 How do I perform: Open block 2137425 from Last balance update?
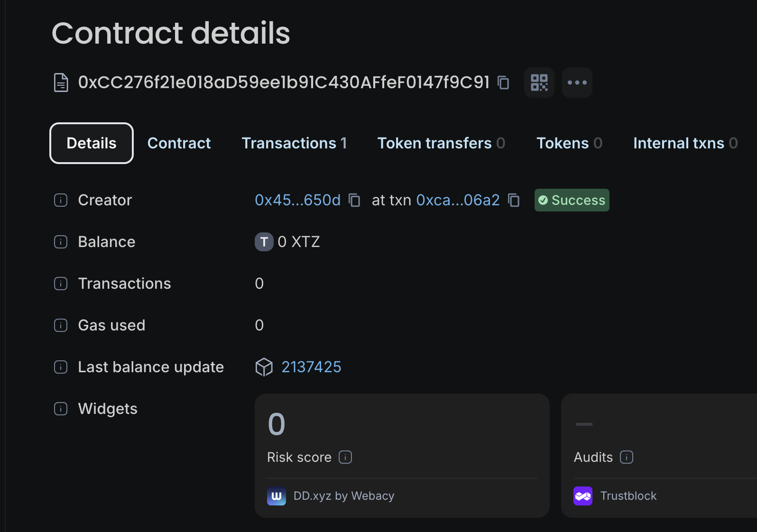[x=312, y=367]
